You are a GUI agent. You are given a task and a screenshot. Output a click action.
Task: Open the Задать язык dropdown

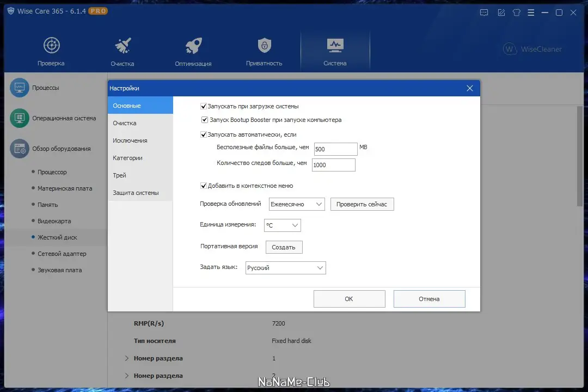coord(285,267)
